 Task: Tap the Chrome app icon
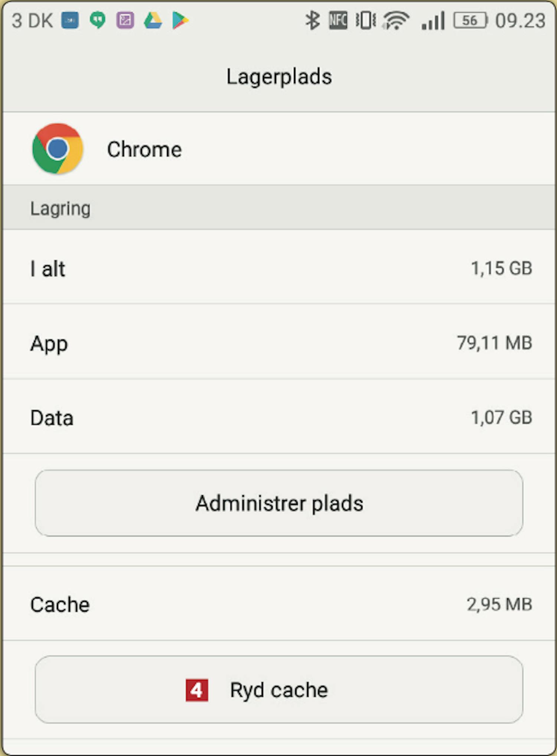coord(58,149)
